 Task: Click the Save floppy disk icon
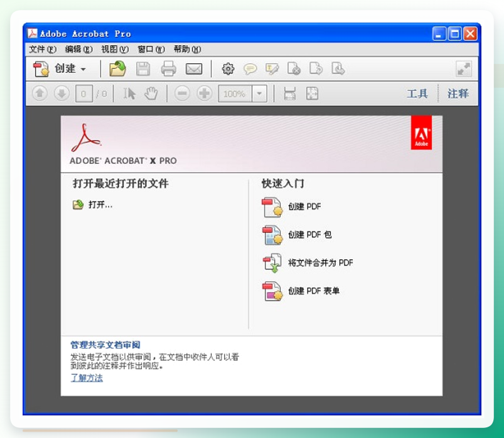143,69
